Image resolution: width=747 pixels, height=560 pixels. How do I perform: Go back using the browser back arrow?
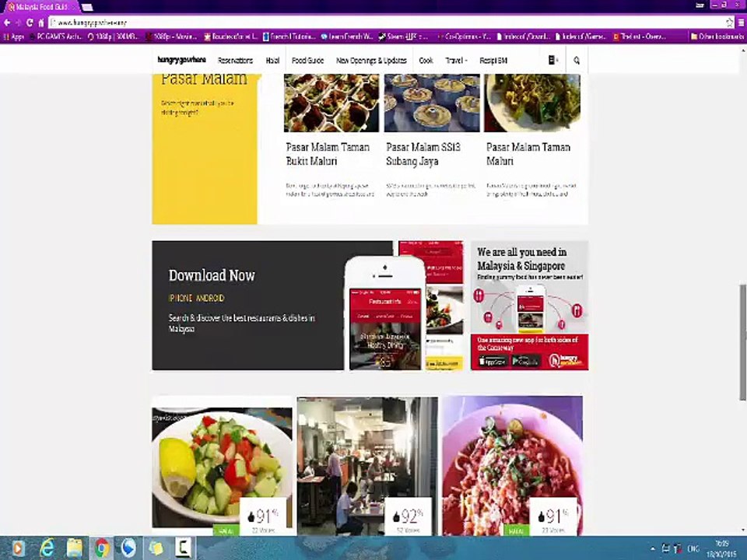point(7,23)
